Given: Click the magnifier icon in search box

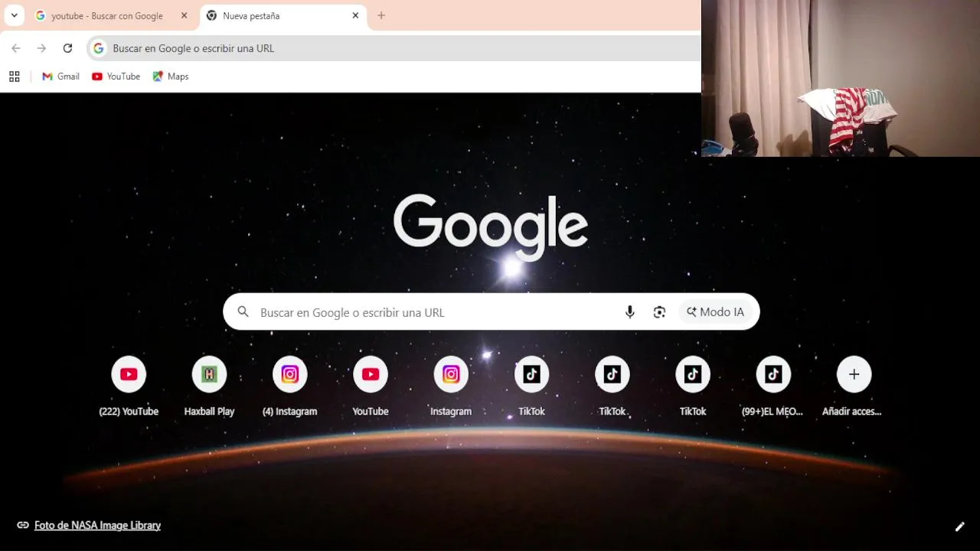Looking at the screenshot, I should [243, 312].
